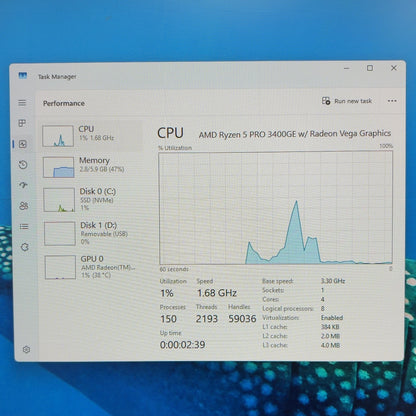
Task: Select the Memory performance item
Action: click(x=92, y=167)
